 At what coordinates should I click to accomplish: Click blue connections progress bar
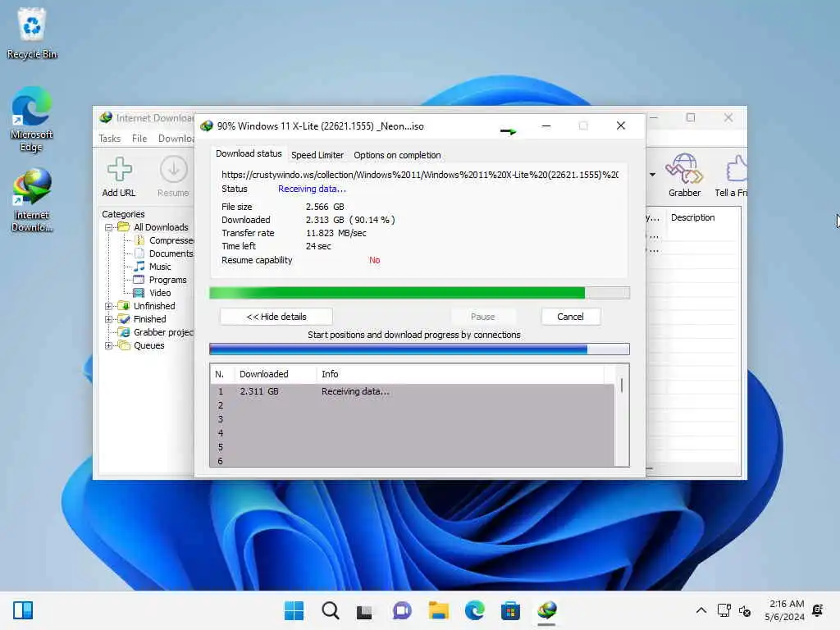click(x=419, y=349)
